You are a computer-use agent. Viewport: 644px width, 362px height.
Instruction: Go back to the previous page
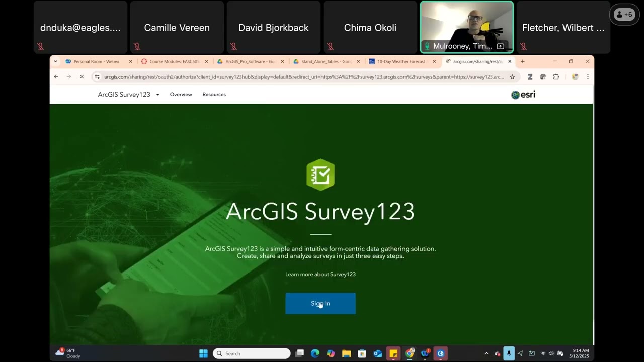coord(56,77)
